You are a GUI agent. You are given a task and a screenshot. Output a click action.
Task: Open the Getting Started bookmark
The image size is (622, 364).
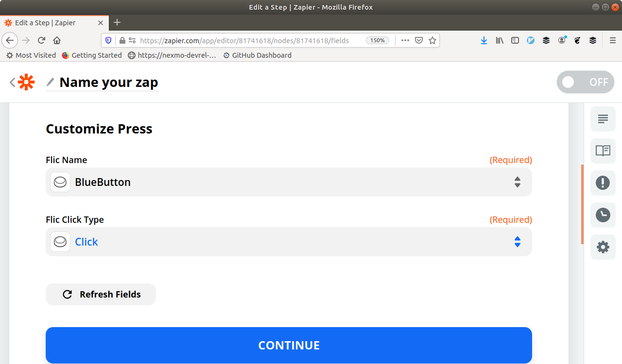[x=92, y=55]
